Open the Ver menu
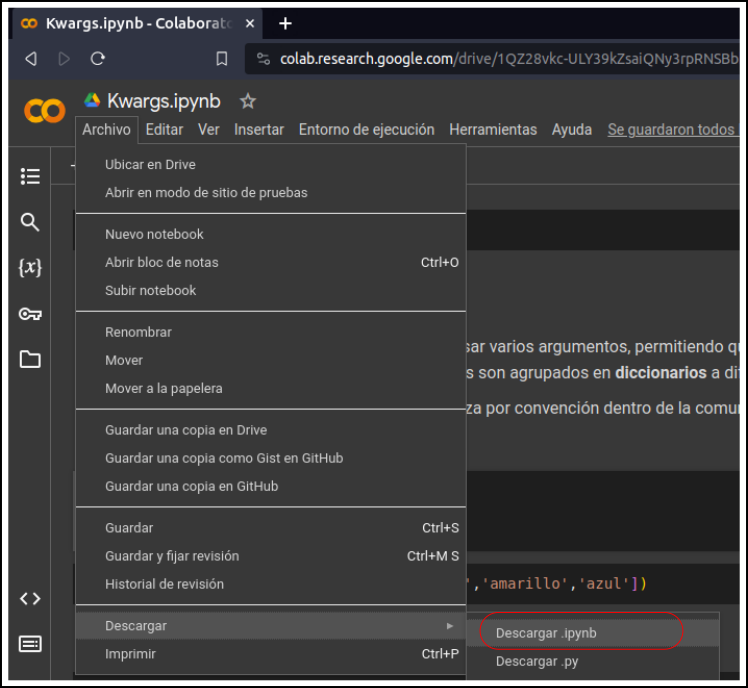 point(208,129)
